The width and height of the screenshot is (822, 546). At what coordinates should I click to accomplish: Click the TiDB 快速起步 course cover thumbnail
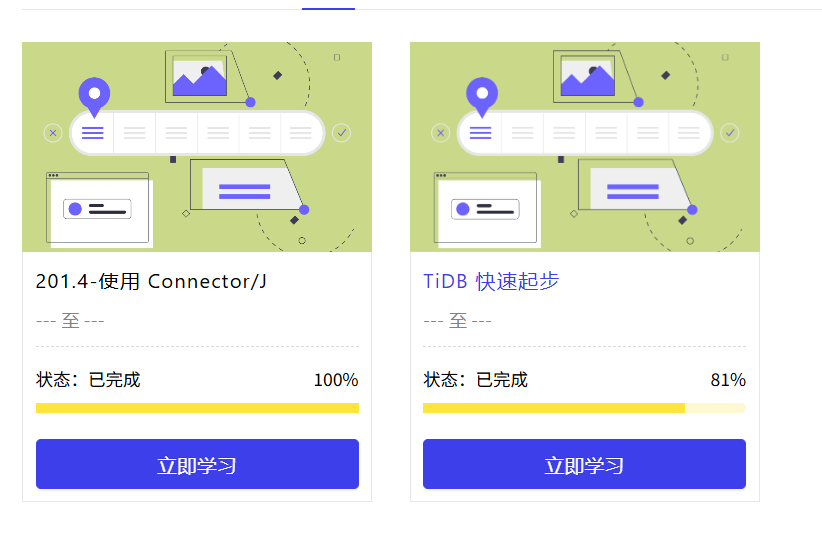pyautogui.click(x=585, y=147)
